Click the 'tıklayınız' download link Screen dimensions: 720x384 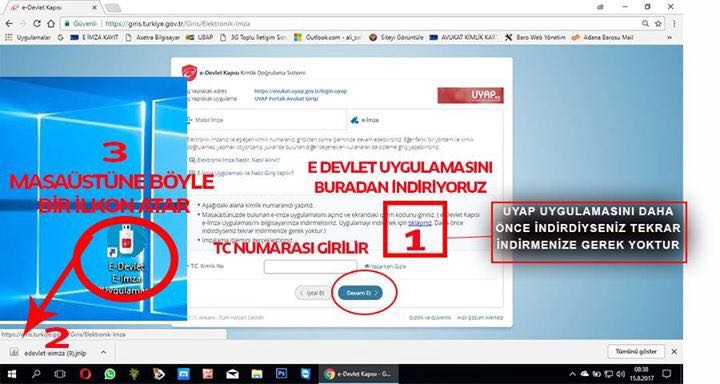pyautogui.click(x=420, y=222)
